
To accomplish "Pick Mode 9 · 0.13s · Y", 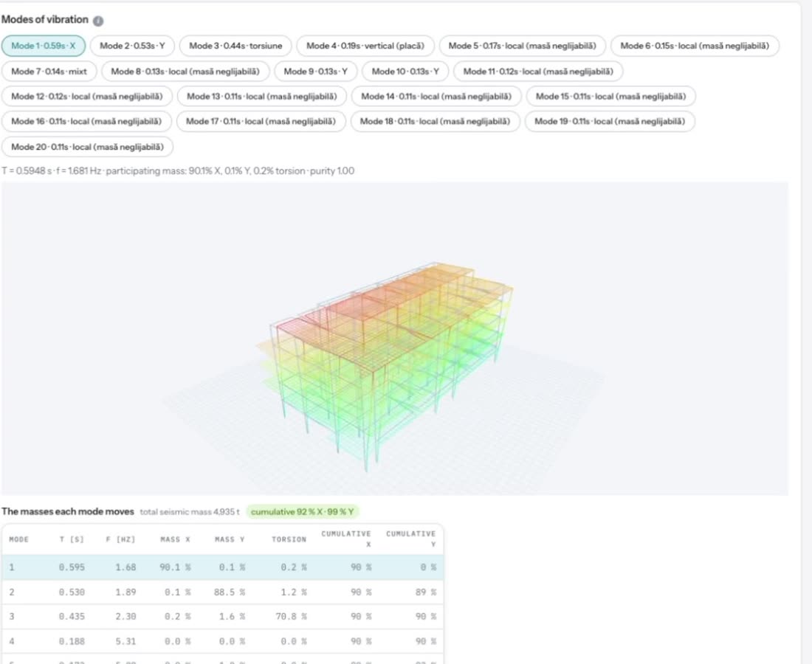I will [315, 72].
